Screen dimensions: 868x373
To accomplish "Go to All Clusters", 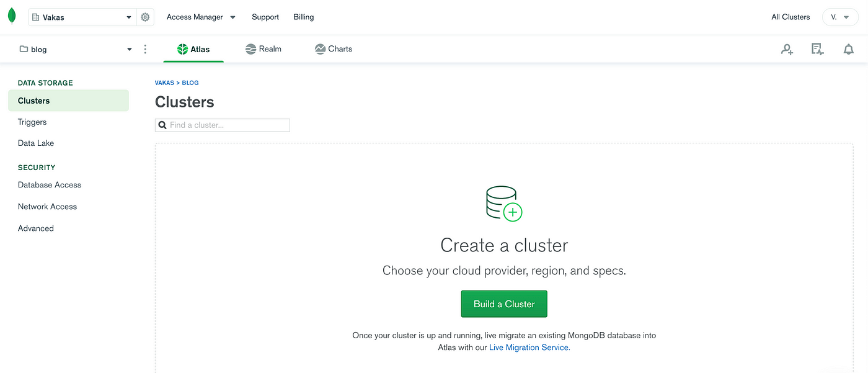I will 790,17.
